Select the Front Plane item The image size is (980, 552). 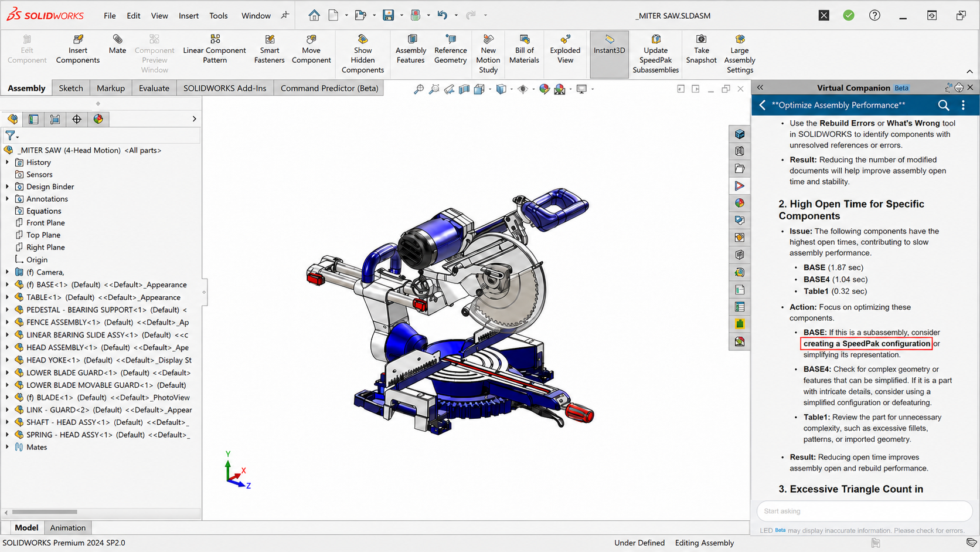pyautogui.click(x=46, y=223)
